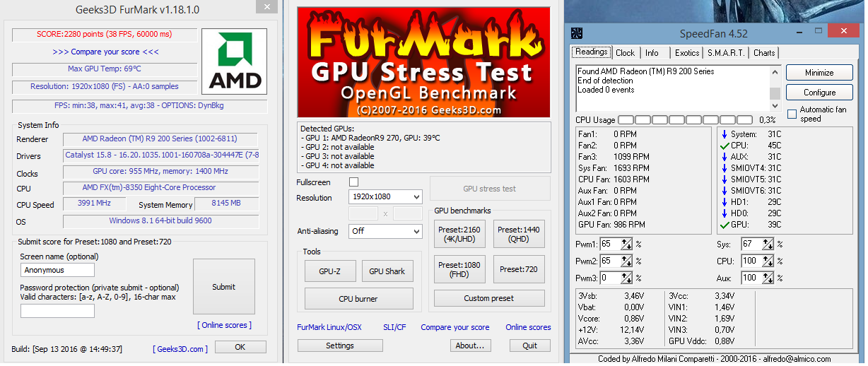The height and width of the screenshot is (366, 868).
Task: Click the Quit button in FurMark
Action: [529, 346]
